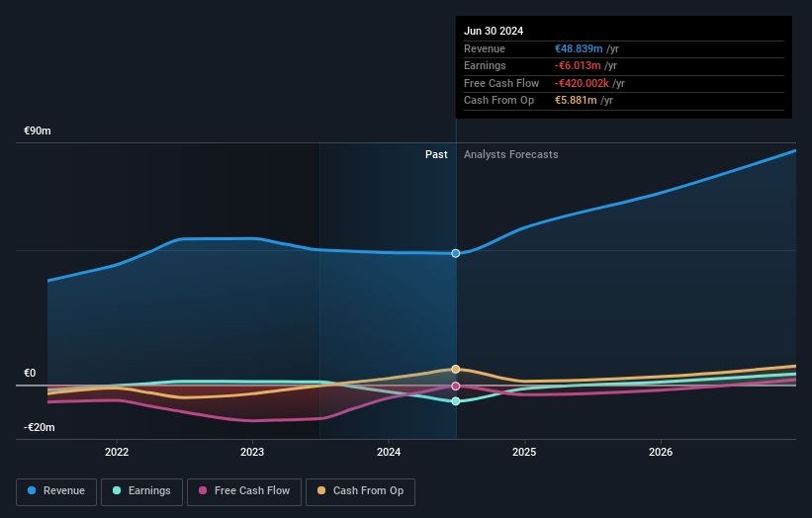
Task: Toggle the Revenue legend series
Action: (56, 491)
